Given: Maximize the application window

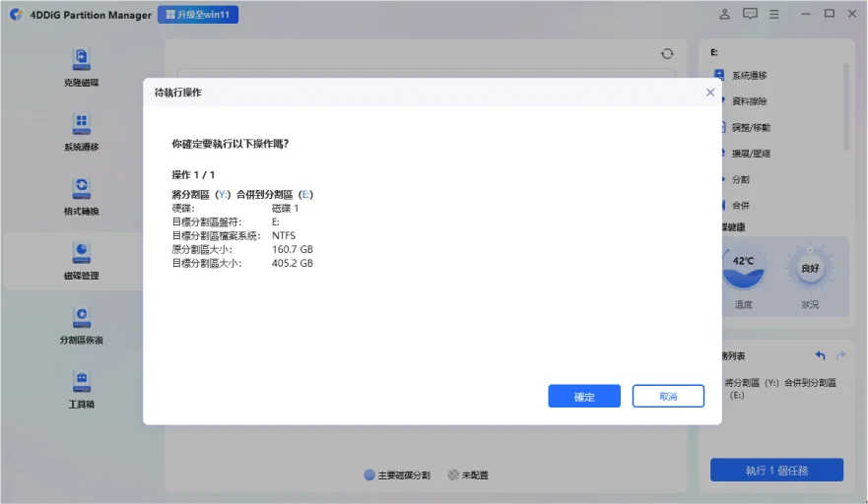Looking at the screenshot, I should pos(830,13).
